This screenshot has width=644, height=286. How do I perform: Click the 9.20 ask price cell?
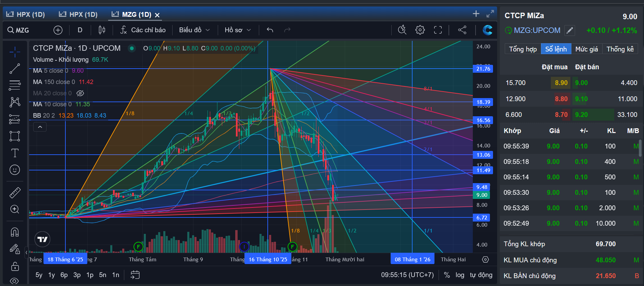point(581,115)
